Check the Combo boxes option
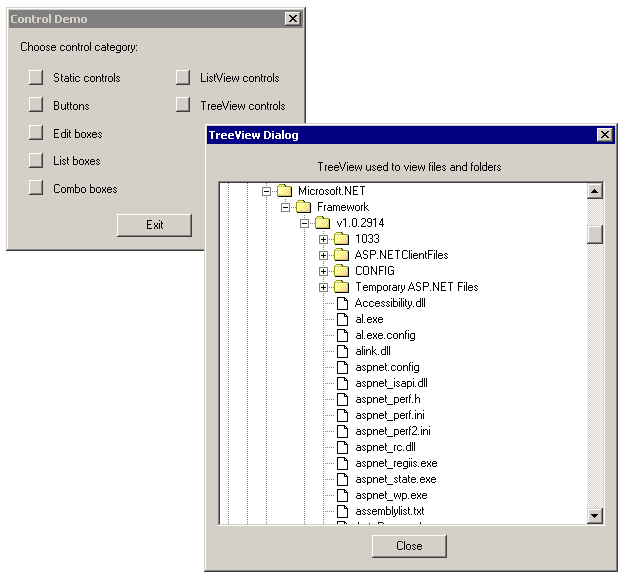 coord(36,188)
